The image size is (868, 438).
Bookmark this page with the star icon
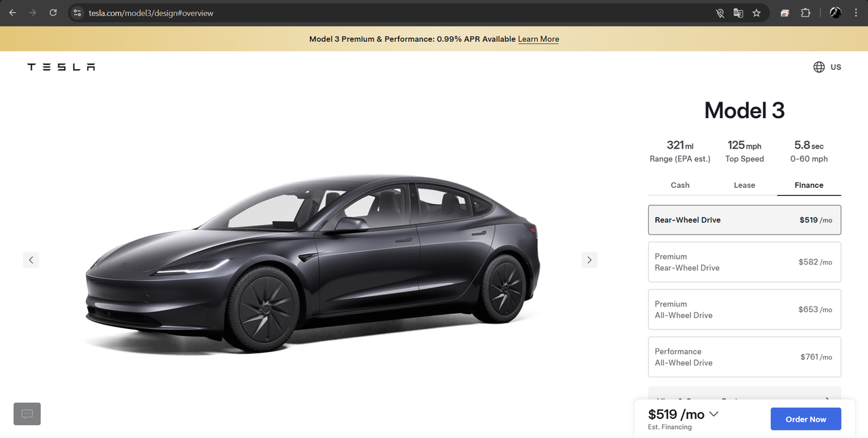(757, 13)
